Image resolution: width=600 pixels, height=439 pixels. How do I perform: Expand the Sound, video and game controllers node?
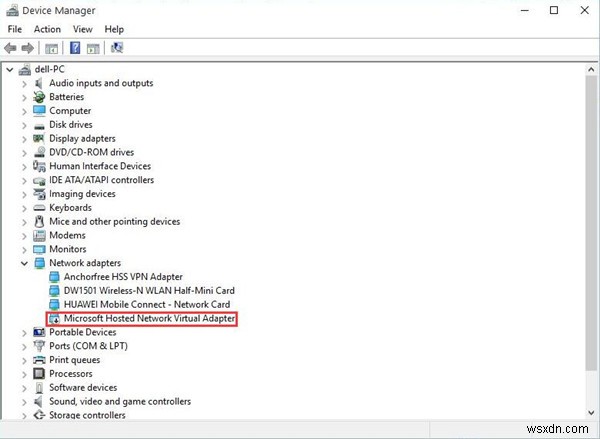24,402
